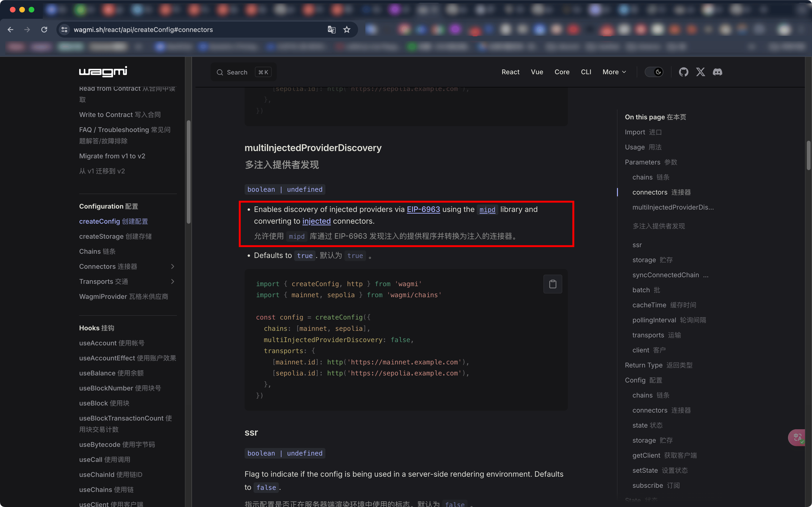Open the EIP-6963 link
Image resolution: width=812 pixels, height=507 pixels.
tap(423, 209)
